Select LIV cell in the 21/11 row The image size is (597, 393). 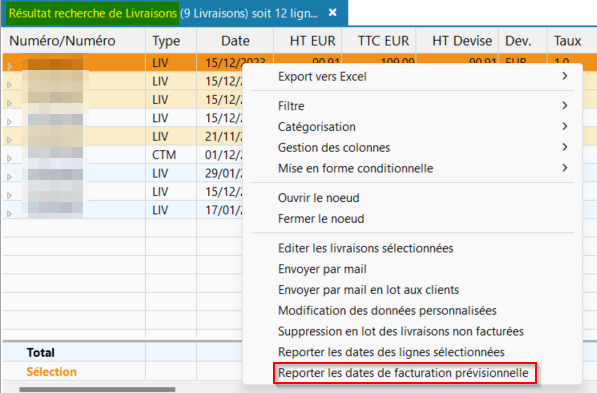(x=171, y=137)
